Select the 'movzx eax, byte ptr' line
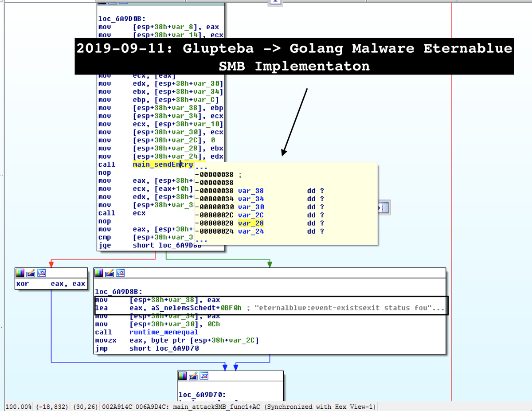This screenshot has width=532, height=411. (x=177, y=340)
